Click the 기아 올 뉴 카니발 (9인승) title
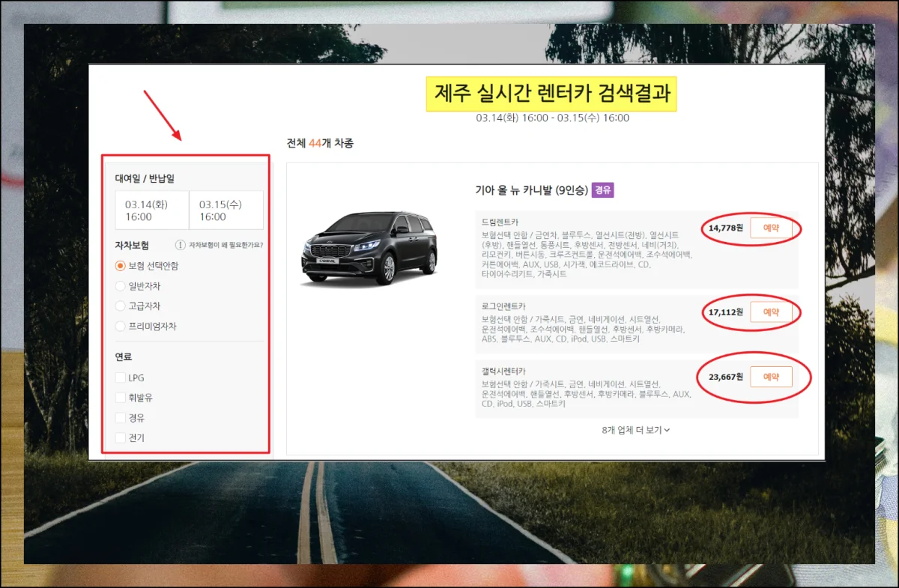 [x=530, y=190]
